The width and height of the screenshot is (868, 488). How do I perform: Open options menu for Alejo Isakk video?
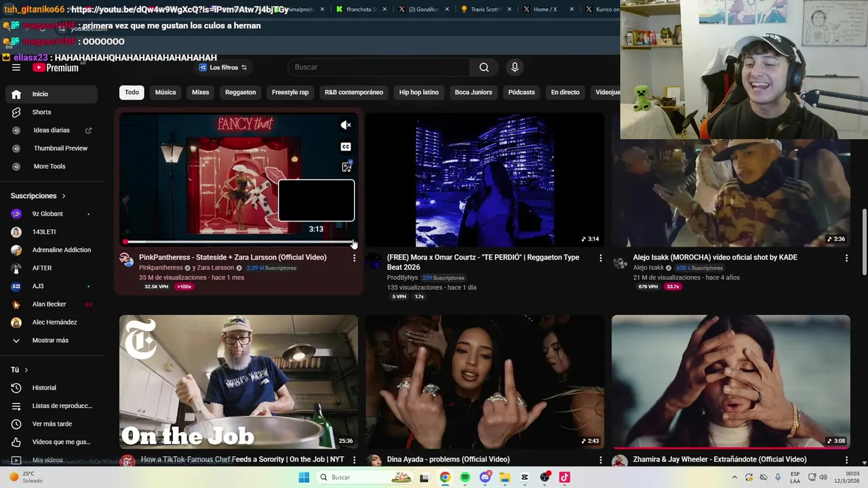[x=846, y=258]
